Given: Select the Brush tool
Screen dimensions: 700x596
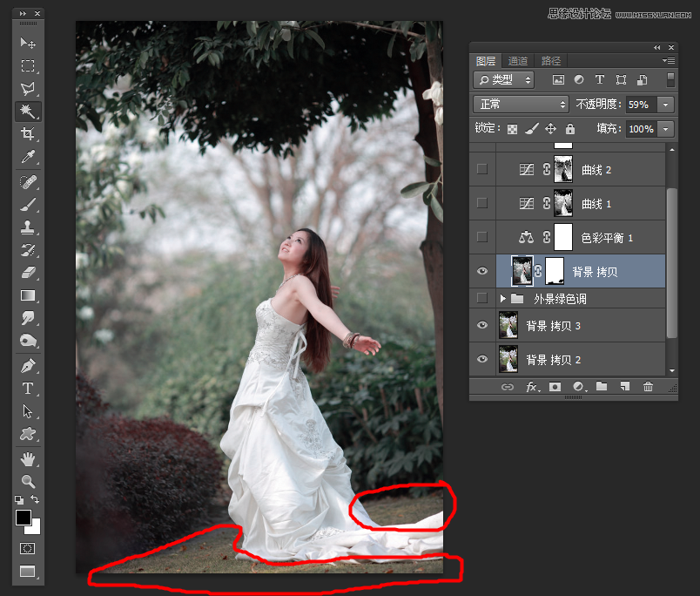Looking at the screenshot, I should point(27,202).
